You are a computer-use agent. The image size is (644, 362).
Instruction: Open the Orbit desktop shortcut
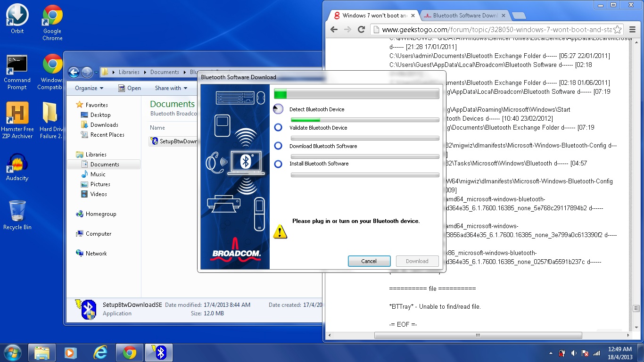coord(17,19)
